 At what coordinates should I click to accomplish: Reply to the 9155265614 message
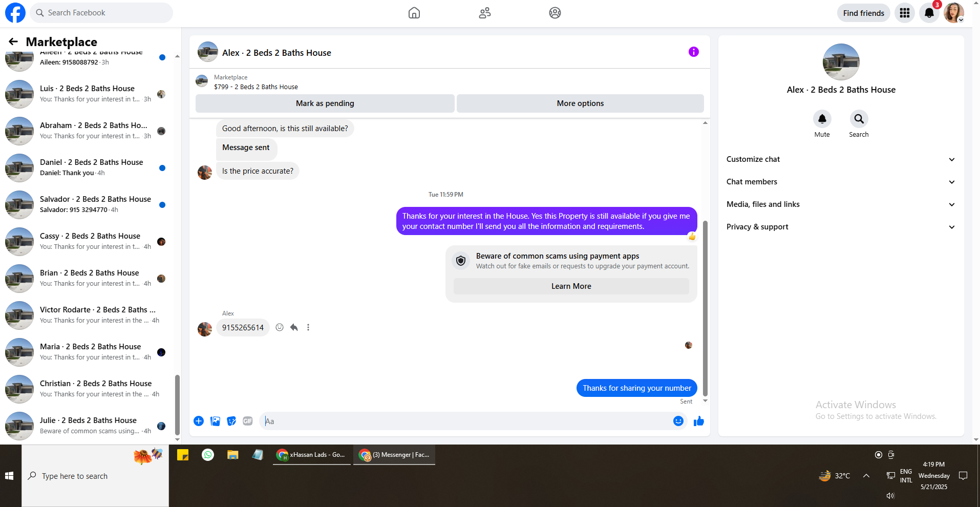[294, 327]
